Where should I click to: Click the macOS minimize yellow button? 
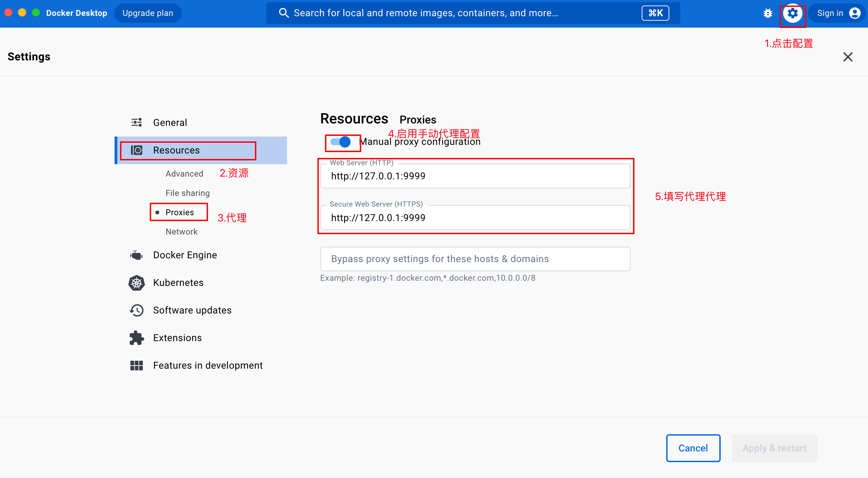pyautogui.click(x=22, y=13)
